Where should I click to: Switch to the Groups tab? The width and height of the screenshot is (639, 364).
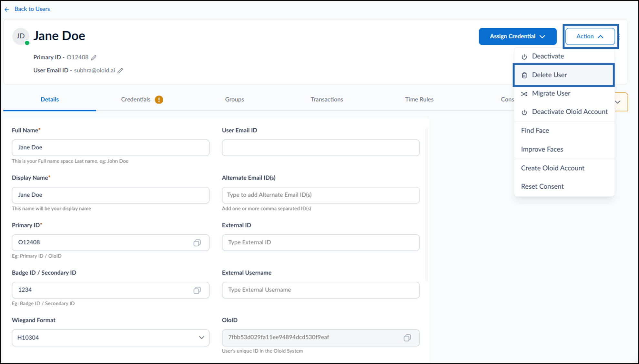click(234, 99)
